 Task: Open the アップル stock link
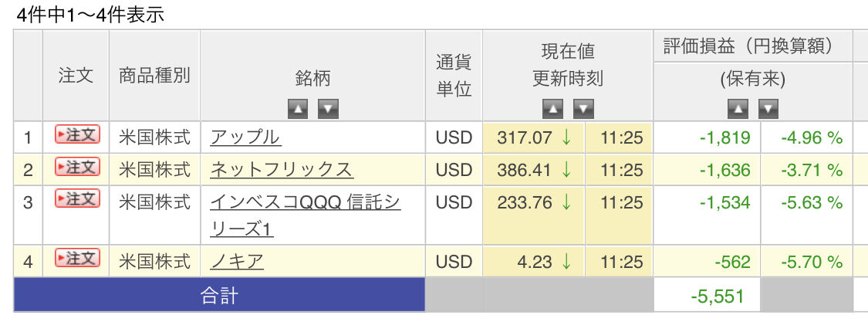coord(245,137)
